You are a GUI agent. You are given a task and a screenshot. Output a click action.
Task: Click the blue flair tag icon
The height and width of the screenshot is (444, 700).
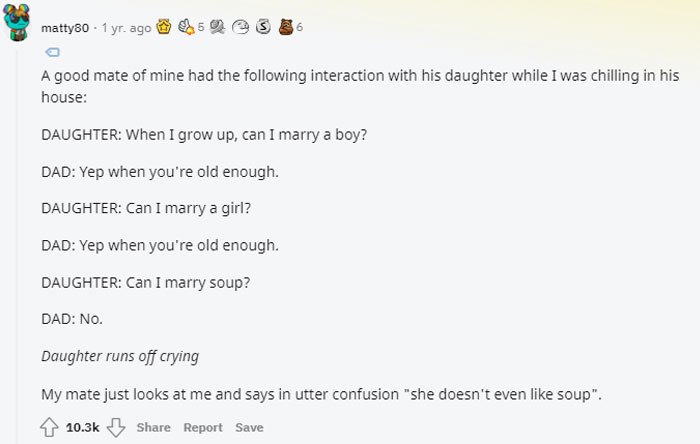tap(54, 51)
